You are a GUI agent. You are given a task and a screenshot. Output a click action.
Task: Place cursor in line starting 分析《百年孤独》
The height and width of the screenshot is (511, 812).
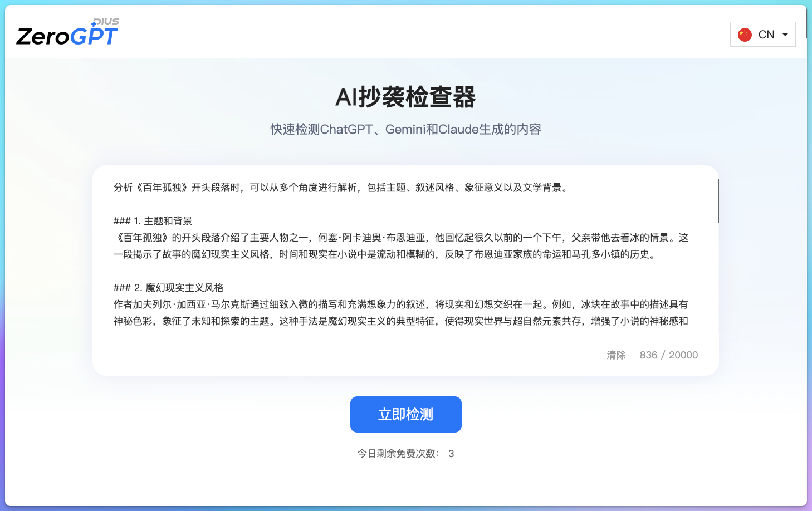[341, 188]
